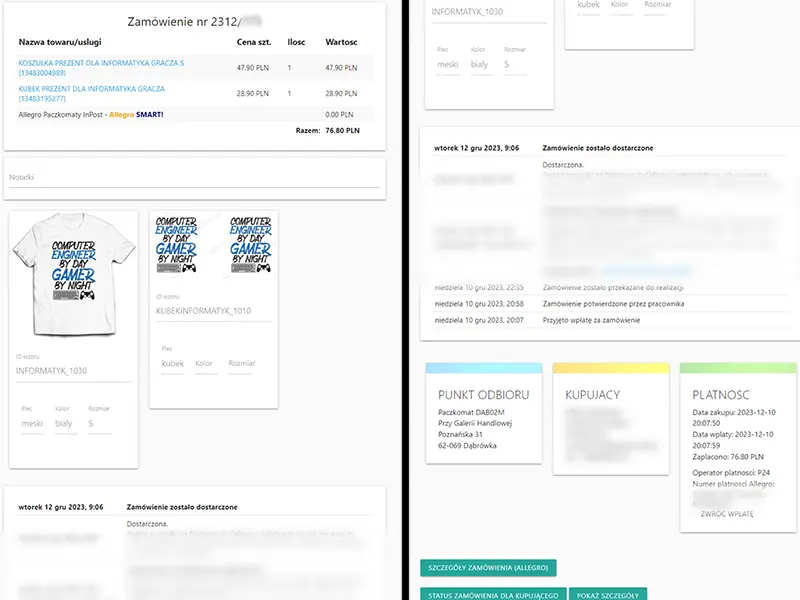
Task: Click the KUBEKINFORMATYK_1010 pattern ID field
Action: click(x=213, y=311)
